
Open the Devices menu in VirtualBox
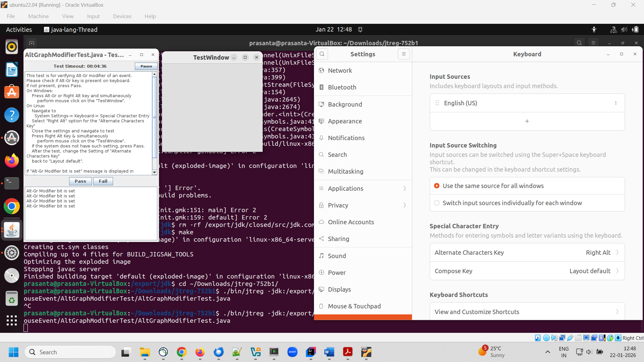(x=122, y=16)
